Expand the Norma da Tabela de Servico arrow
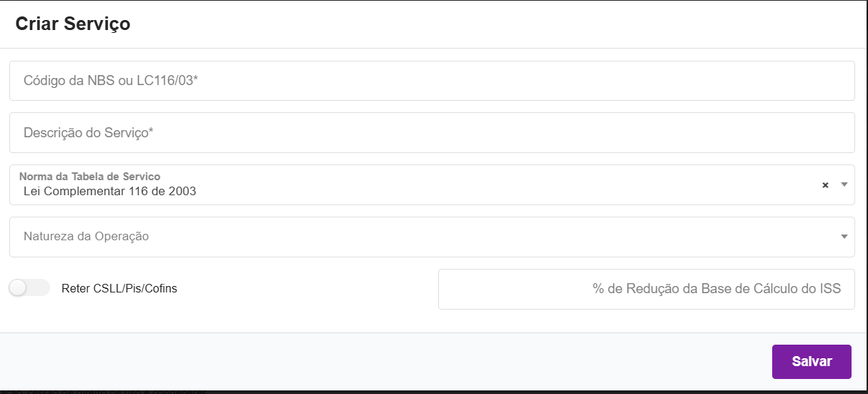This screenshot has height=394, width=868. coord(844,184)
